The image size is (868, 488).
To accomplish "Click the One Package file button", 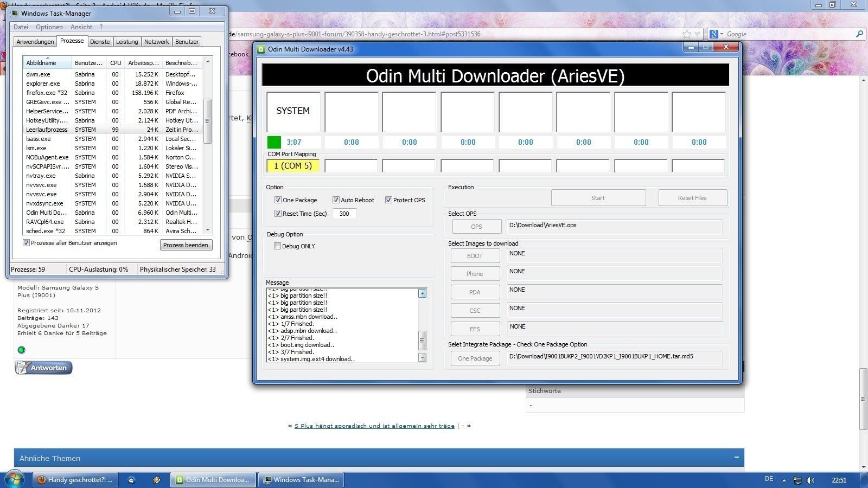I will [x=475, y=358].
